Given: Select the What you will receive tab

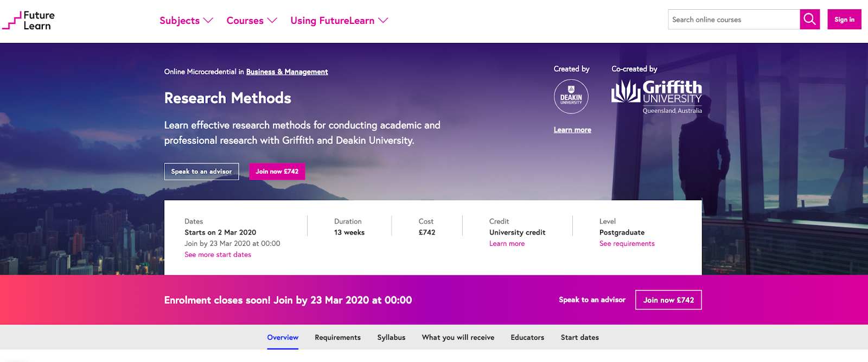Looking at the screenshot, I should click(458, 338).
